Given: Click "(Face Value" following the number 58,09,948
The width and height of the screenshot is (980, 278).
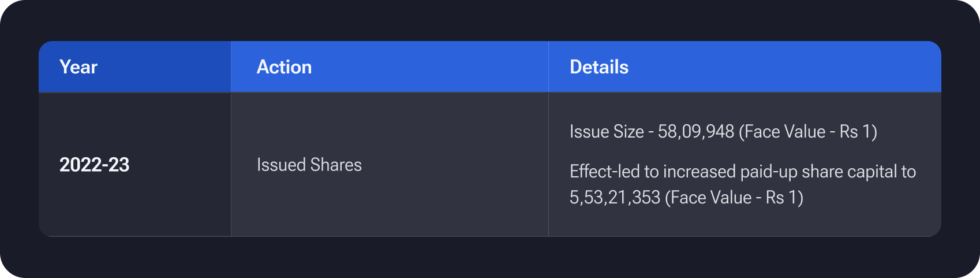Looking at the screenshot, I should click(x=782, y=132).
